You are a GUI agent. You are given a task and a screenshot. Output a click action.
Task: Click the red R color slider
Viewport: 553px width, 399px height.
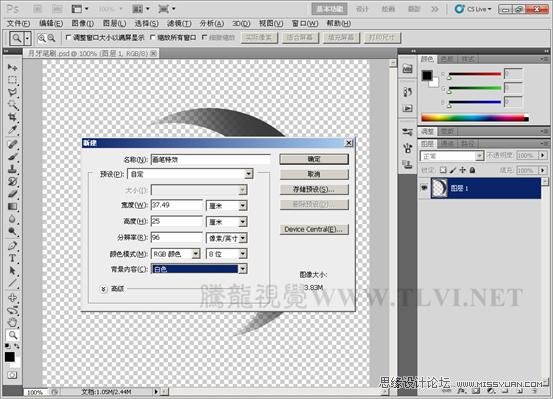[475, 74]
